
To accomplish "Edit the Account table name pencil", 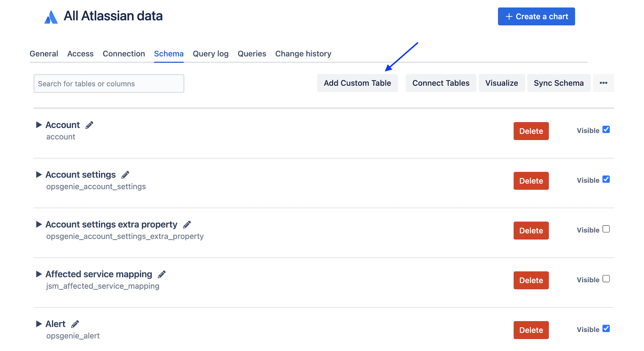I will (x=89, y=125).
